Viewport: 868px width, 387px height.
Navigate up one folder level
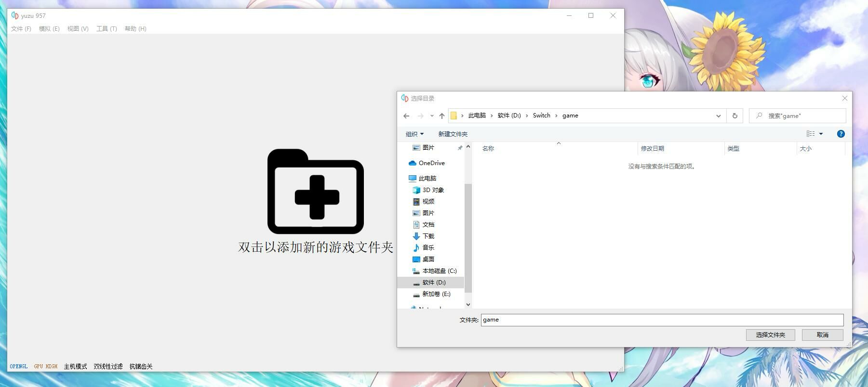tap(441, 116)
